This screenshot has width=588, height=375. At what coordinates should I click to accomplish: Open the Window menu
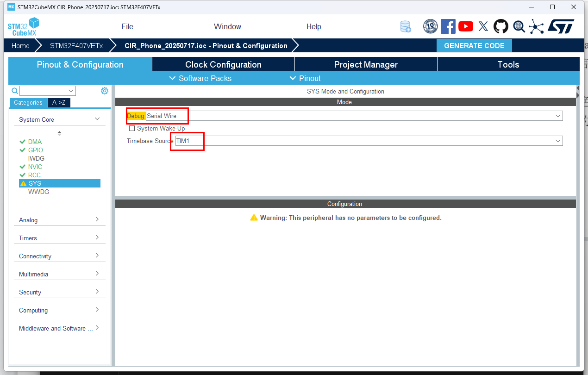pyautogui.click(x=227, y=26)
